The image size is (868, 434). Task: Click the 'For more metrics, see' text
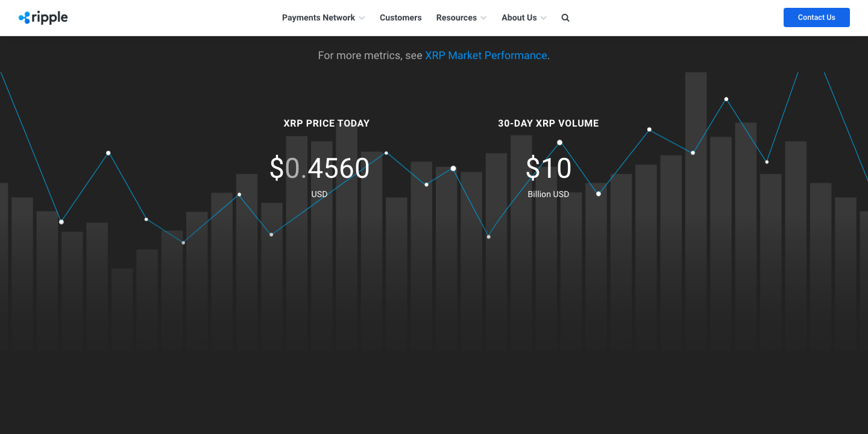click(370, 55)
